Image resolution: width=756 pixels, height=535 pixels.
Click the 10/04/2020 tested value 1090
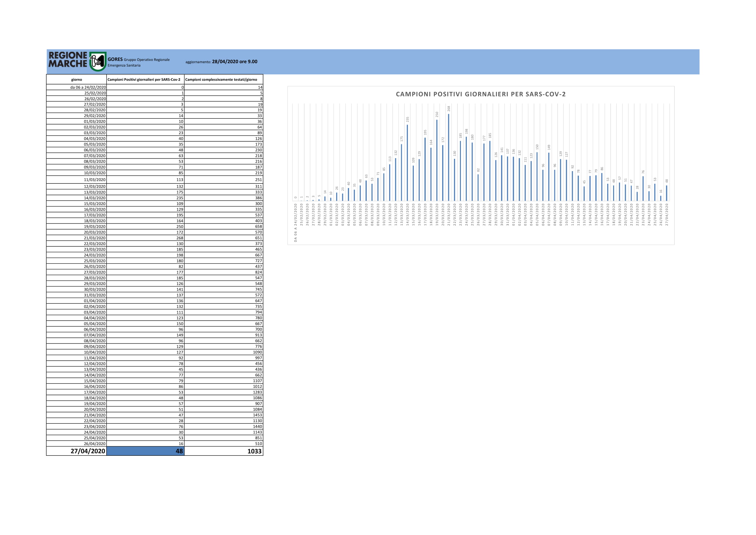pyautogui.click(x=258, y=352)
